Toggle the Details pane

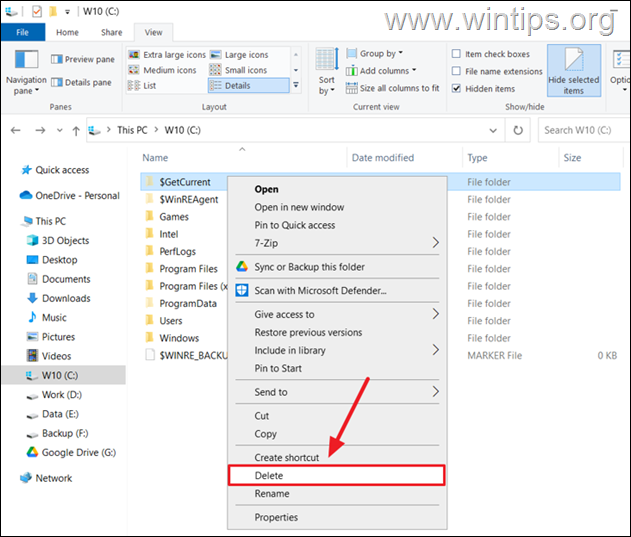pyautogui.click(x=81, y=83)
